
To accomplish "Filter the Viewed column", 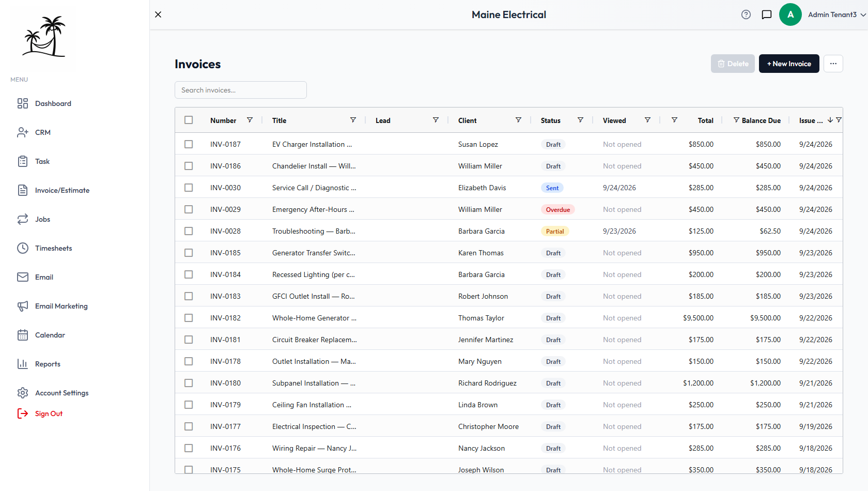I will [x=647, y=120].
